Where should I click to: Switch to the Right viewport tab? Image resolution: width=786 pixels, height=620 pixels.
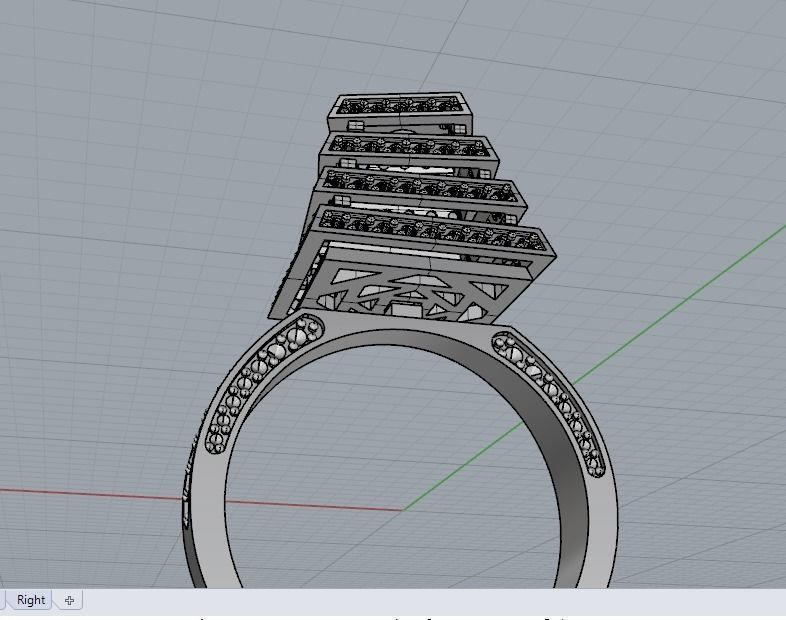31,599
